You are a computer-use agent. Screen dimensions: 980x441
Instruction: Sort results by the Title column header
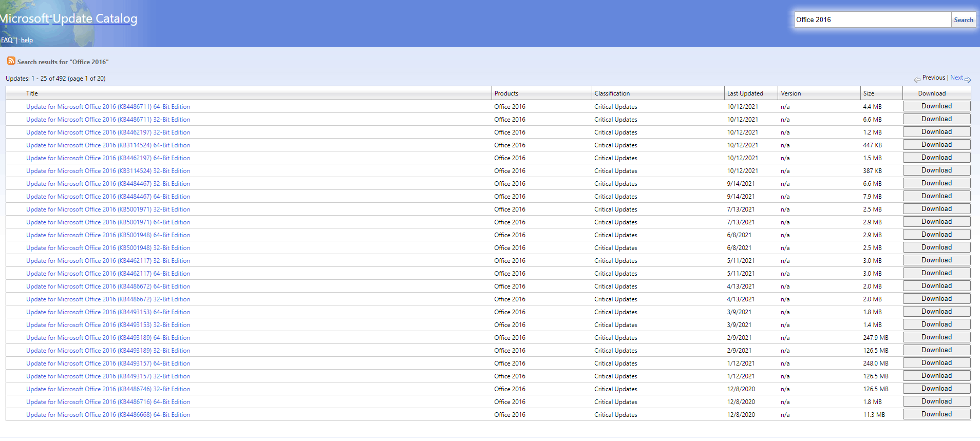pyautogui.click(x=32, y=93)
